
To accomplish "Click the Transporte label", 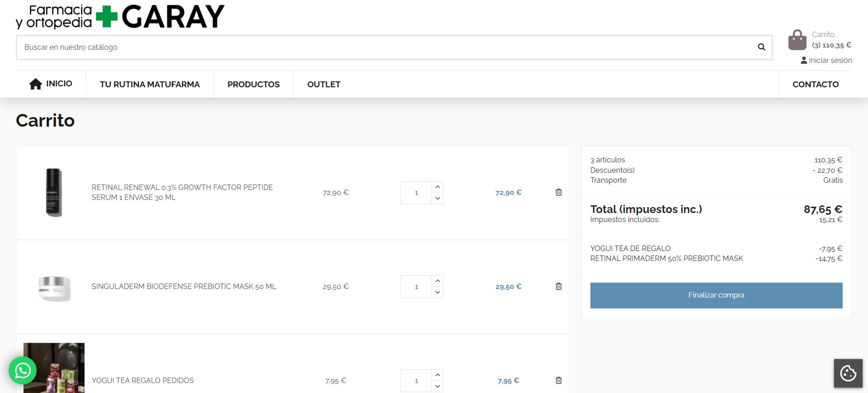I will [609, 180].
